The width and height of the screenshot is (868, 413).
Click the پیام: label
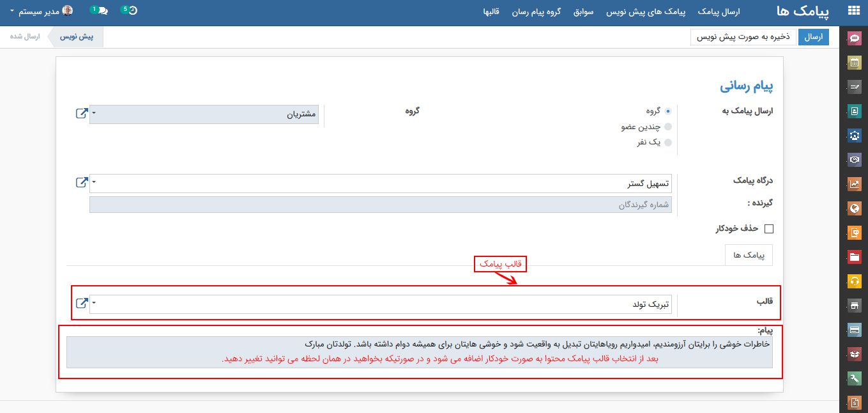pyautogui.click(x=766, y=331)
